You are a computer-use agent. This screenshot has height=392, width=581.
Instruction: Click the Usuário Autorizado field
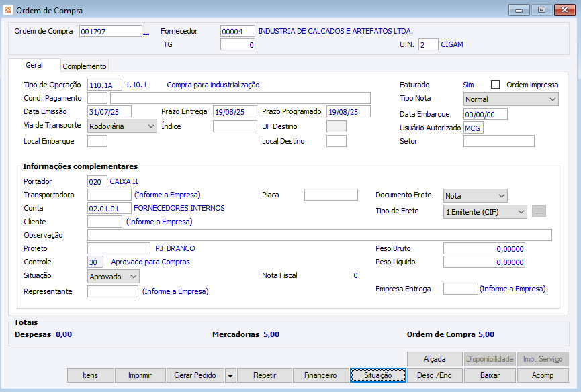point(473,128)
